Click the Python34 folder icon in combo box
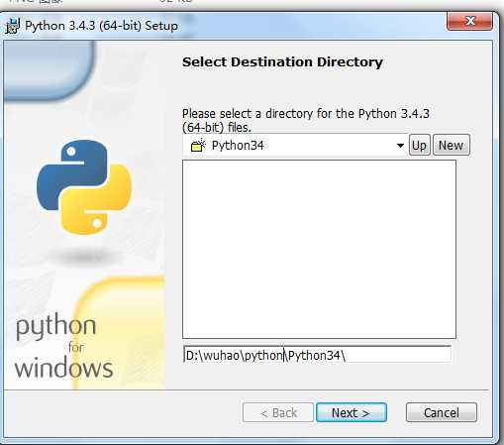 pyautogui.click(x=198, y=145)
